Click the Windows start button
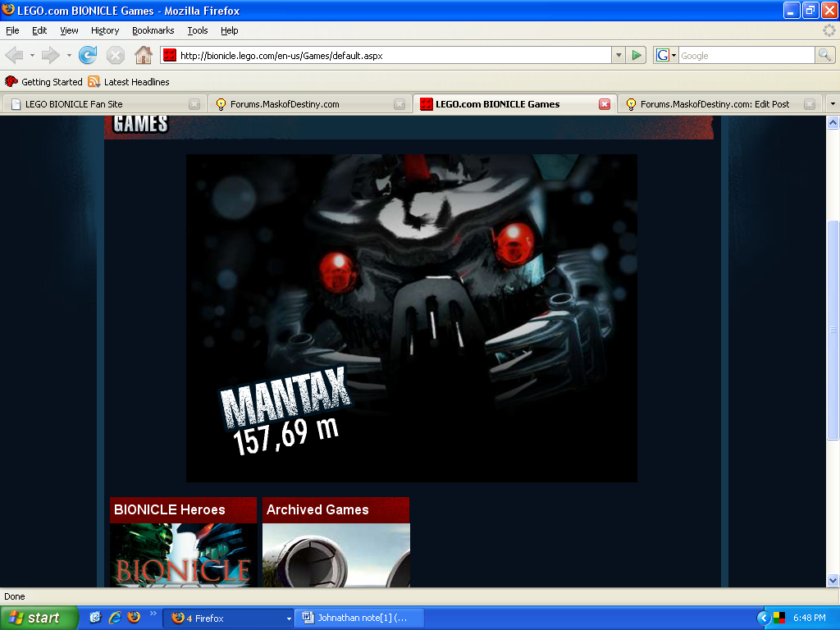 point(39,618)
